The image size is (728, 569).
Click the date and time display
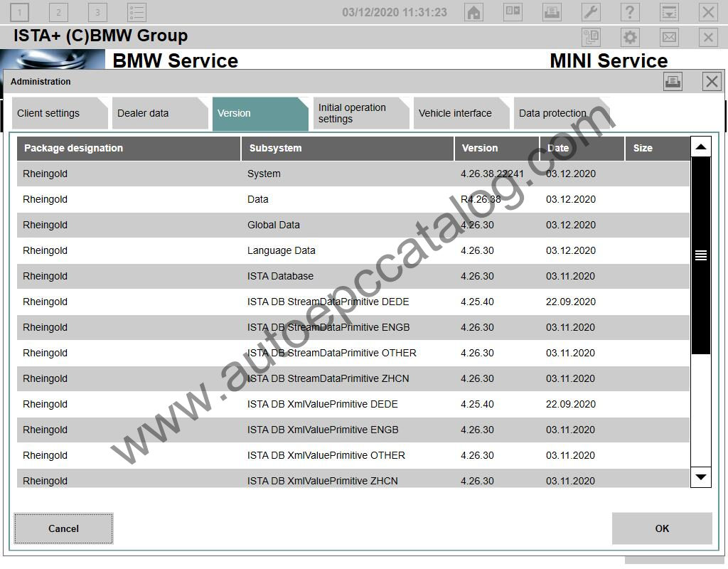tap(394, 12)
